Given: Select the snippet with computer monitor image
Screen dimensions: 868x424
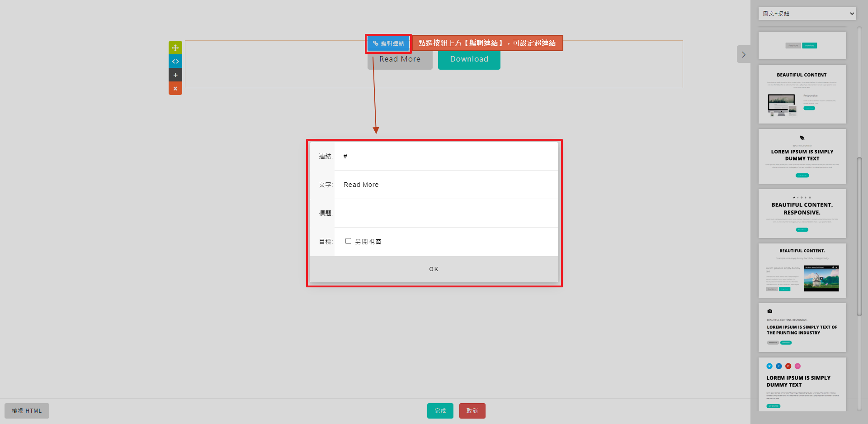Looking at the screenshot, I should point(802,94).
